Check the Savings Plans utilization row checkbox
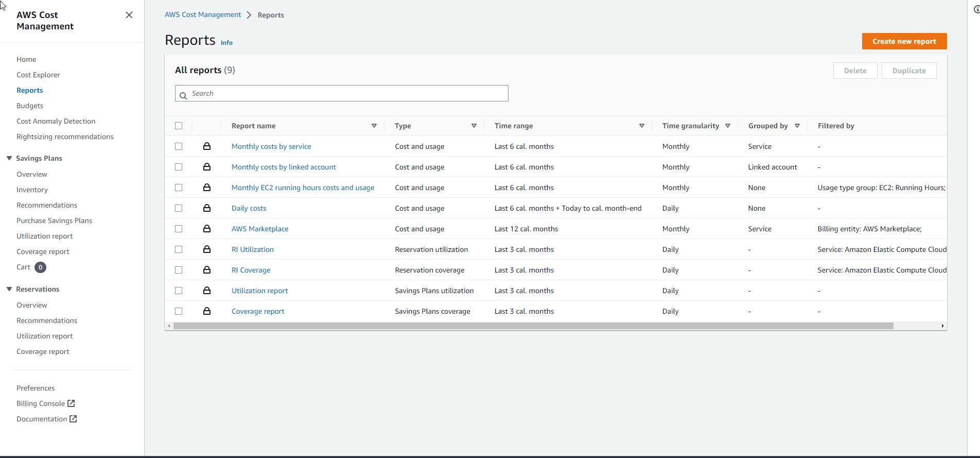This screenshot has width=980, height=458. click(179, 291)
